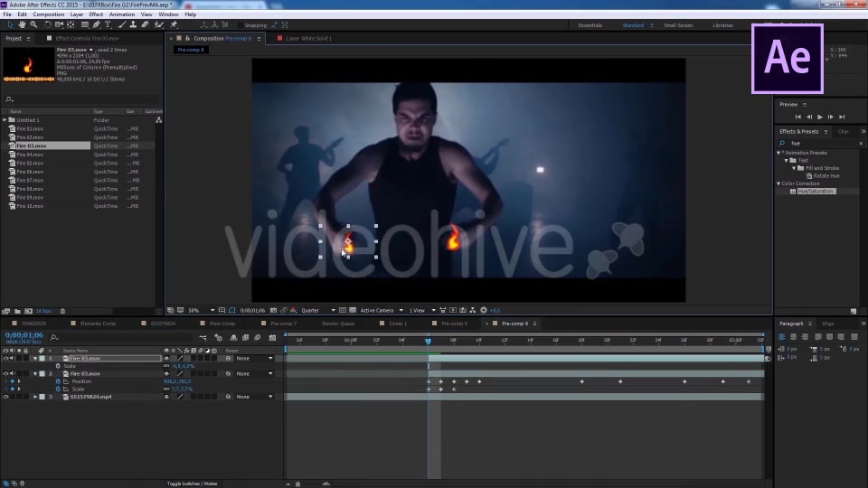Select the Pen tool
Screen dimensions: 868x488
click(97, 25)
